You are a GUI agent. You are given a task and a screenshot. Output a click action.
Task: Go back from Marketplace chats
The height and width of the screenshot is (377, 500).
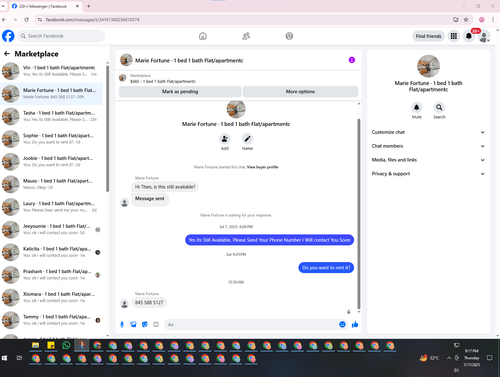point(7,54)
